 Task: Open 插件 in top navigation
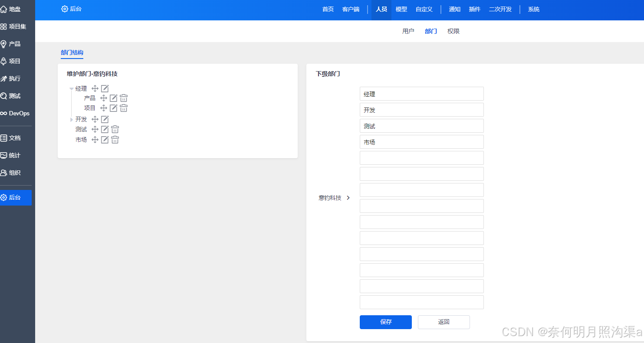click(475, 9)
